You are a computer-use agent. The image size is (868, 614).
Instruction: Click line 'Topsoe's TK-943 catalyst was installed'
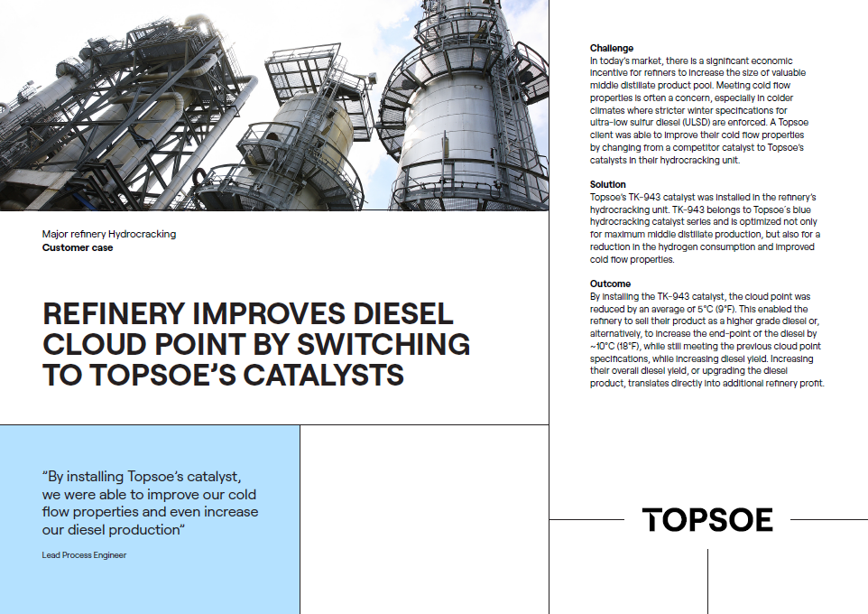coord(703,197)
